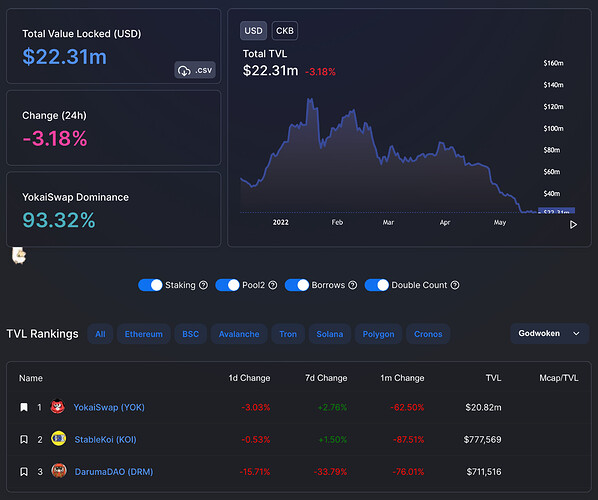Sort table by 1m Change column

tap(402, 378)
